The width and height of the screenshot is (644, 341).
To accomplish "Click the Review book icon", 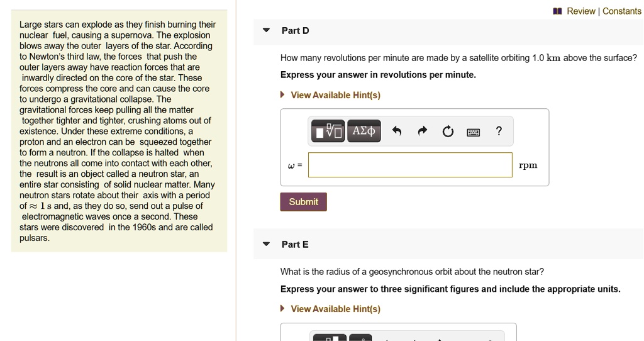I will pyautogui.click(x=557, y=11).
